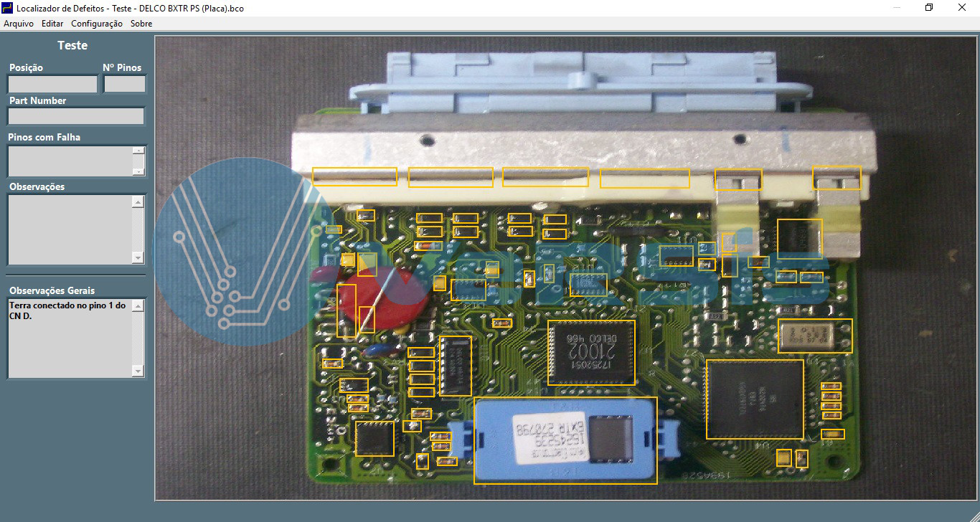Click the Nº Pinos input field
This screenshot has width=980, height=522.
pos(125,84)
